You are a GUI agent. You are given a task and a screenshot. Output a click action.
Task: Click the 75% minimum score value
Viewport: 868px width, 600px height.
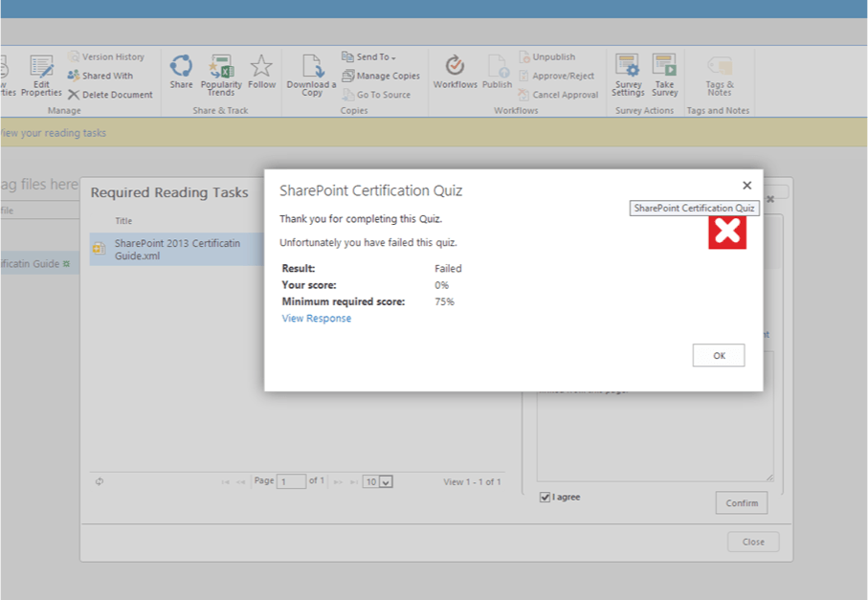click(444, 301)
